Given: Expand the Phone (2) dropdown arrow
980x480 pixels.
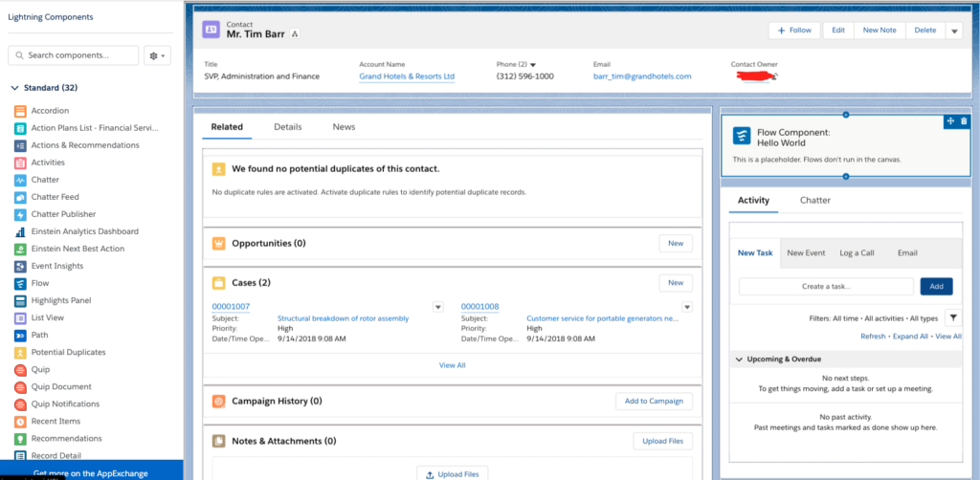Looking at the screenshot, I should pyautogui.click(x=533, y=64).
